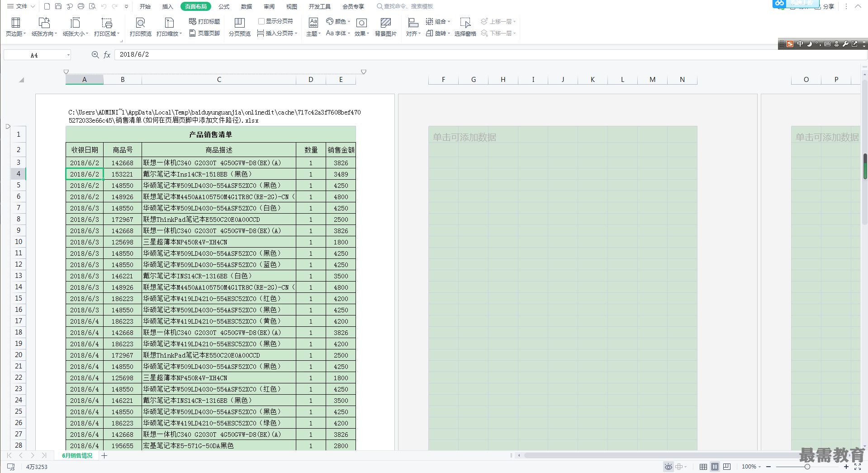Click column C header

tap(219, 80)
